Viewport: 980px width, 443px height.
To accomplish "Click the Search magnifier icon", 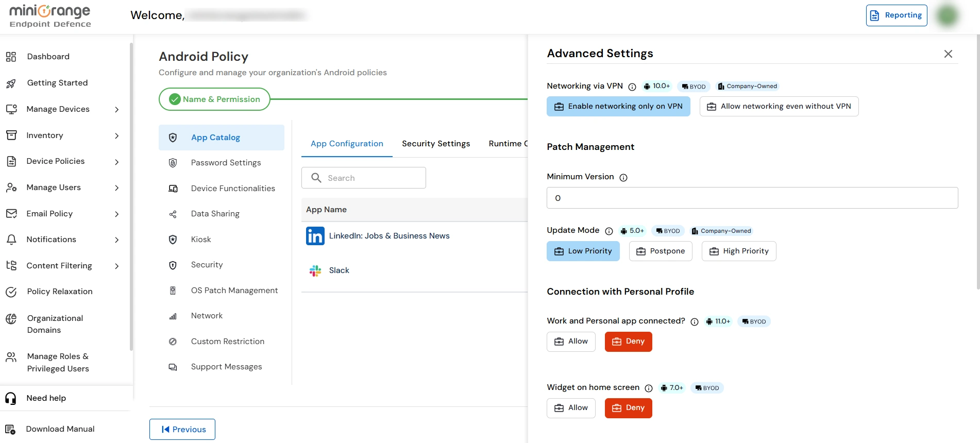I will tap(316, 178).
